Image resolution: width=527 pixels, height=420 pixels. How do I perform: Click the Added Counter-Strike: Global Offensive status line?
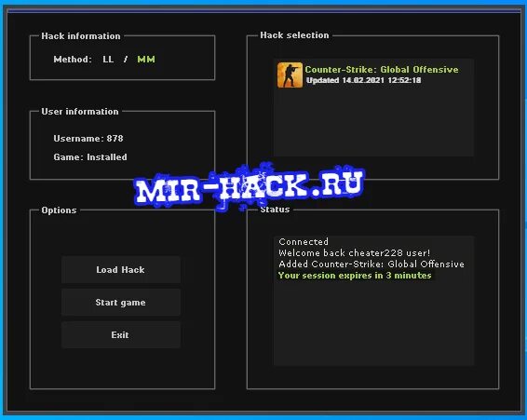(x=372, y=264)
